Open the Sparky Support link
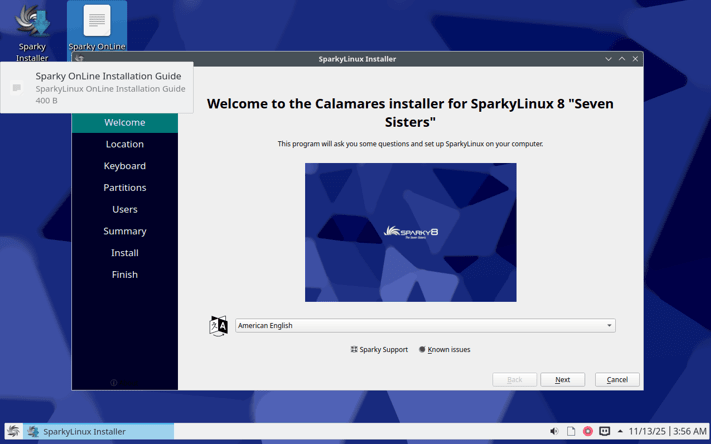The height and width of the screenshot is (444, 711). point(379,350)
